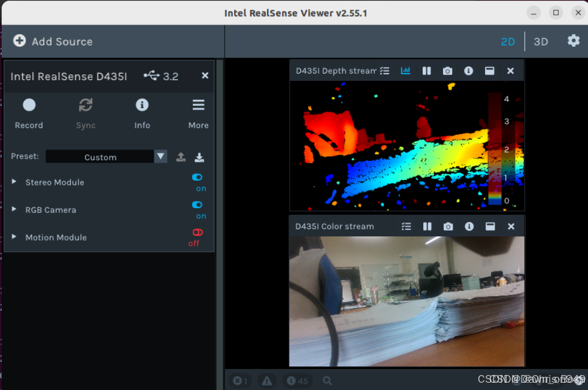Open Color stream list options icon
588x390 pixels.
click(x=406, y=226)
